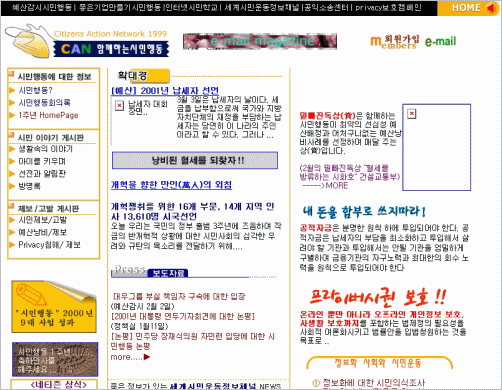Click the HOME button with red arrow

coord(469,8)
